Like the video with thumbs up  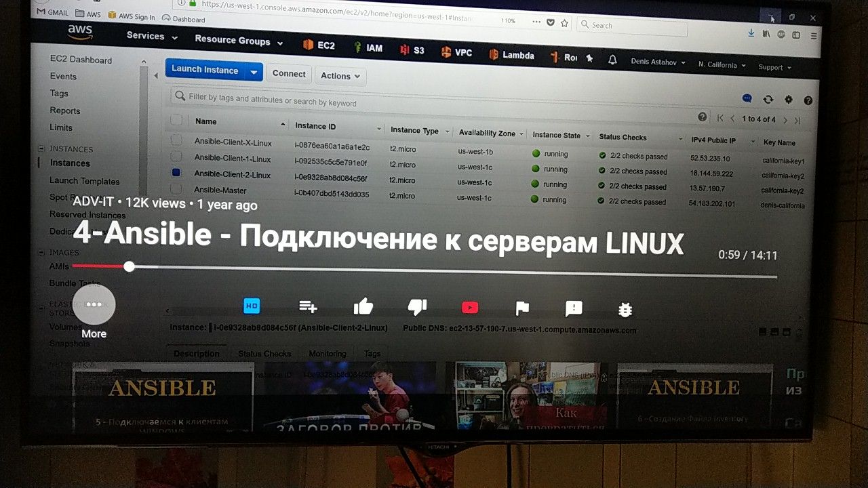point(363,307)
